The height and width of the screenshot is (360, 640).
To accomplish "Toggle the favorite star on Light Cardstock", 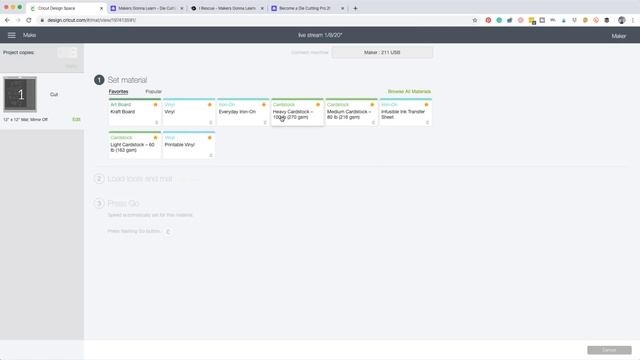I will click(155, 138).
